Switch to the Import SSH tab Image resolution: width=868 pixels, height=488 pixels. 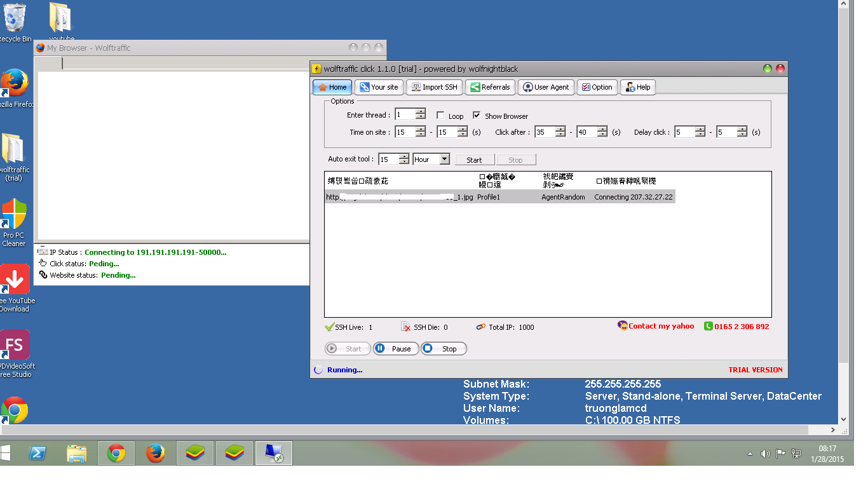[x=434, y=87]
